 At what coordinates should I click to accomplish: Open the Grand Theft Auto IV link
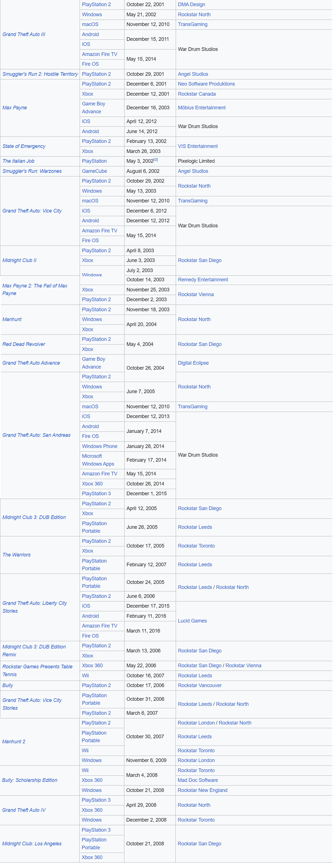23,810
